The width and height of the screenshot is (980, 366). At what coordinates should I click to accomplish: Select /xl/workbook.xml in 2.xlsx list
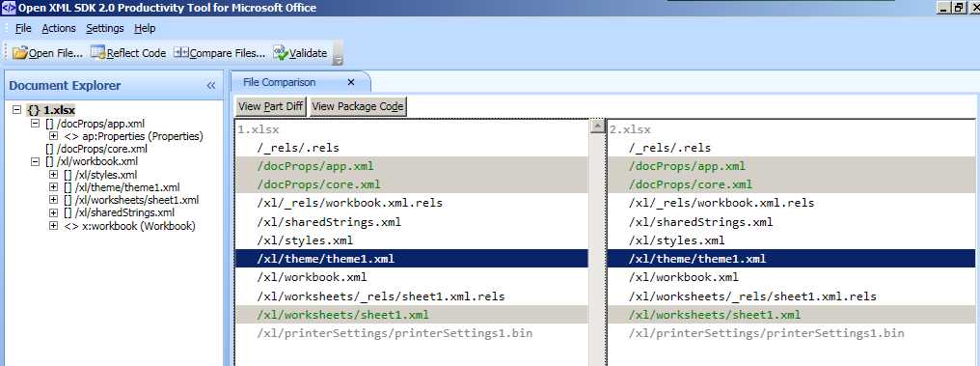pos(791,277)
